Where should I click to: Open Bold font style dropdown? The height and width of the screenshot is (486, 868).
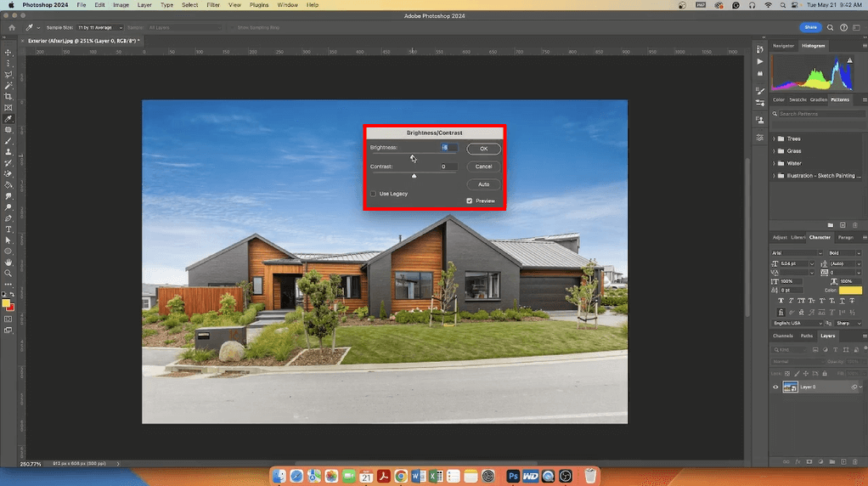pyautogui.click(x=845, y=253)
